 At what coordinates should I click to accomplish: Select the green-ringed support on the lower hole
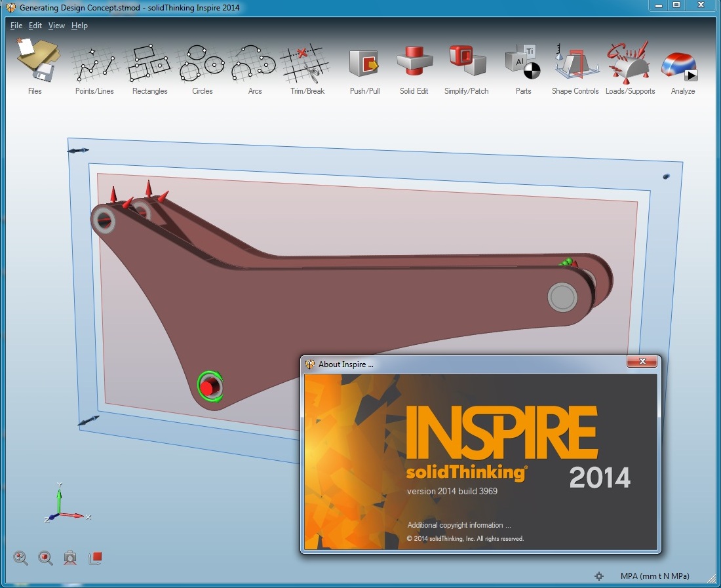[x=210, y=386]
